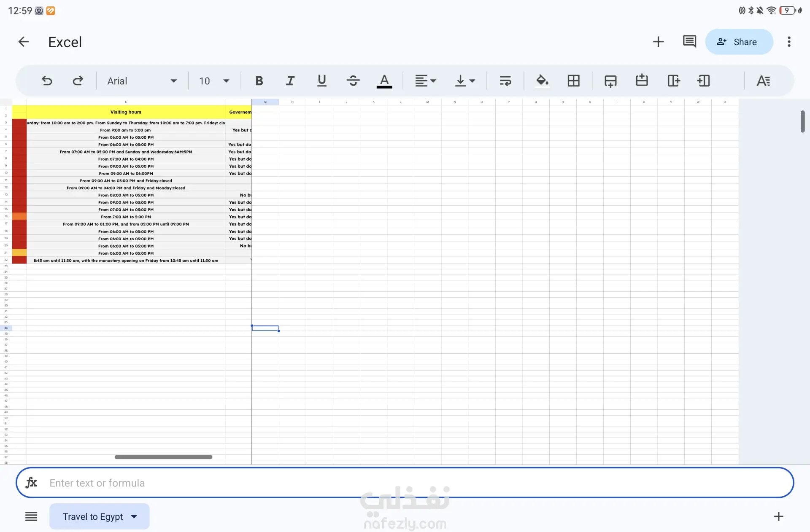The image size is (810, 532).
Task: Open the vertical align dropdown
Action: point(465,81)
